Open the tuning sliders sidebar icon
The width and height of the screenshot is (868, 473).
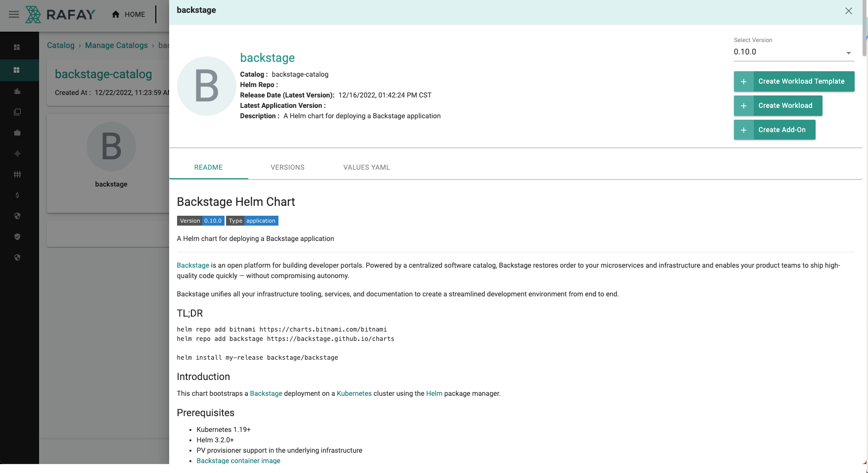17,174
